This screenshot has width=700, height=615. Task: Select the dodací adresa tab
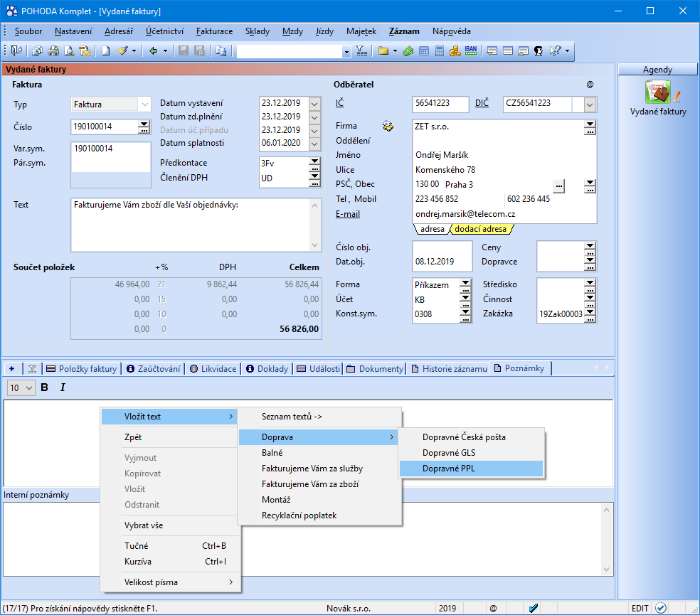point(481,229)
